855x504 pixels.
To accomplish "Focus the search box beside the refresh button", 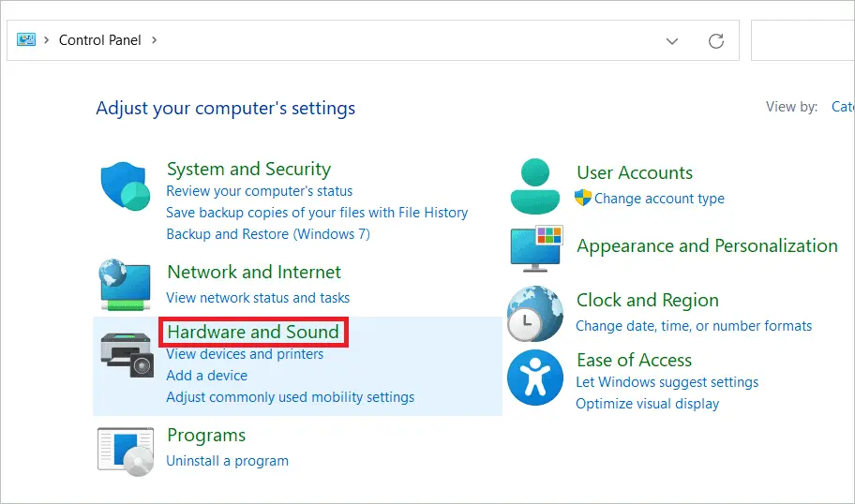I will tap(802, 40).
